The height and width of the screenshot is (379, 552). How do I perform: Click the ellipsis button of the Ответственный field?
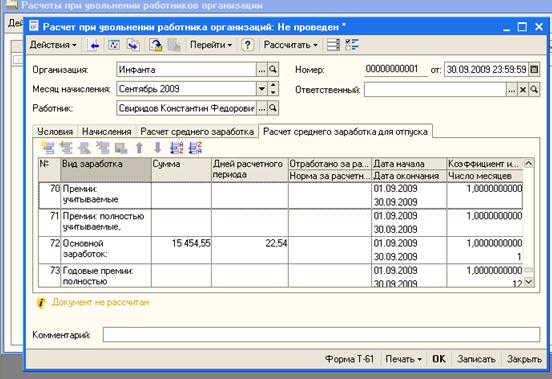point(512,90)
